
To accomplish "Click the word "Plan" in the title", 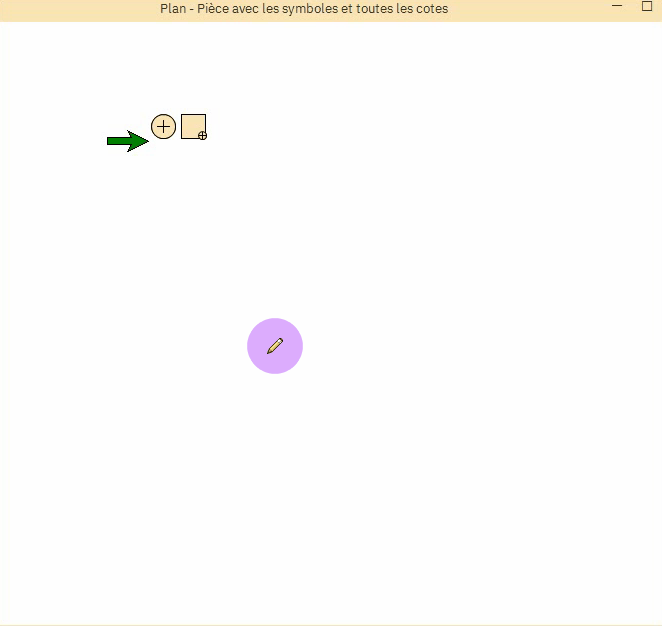I will 173,9.
